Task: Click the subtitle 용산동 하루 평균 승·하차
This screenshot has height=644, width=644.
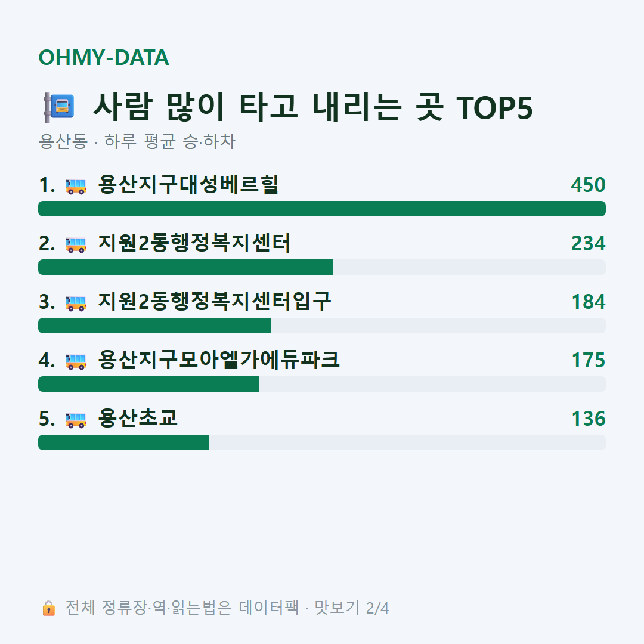Action: pyautogui.click(x=137, y=141)
